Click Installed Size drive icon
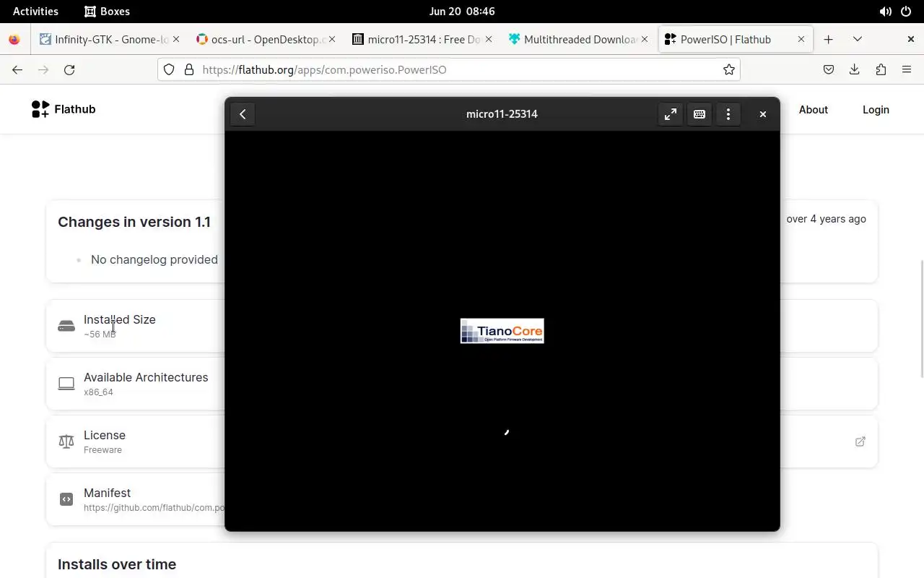Image resolution: width=924 pixels, height=578 pixels. pyautogui.click(x=66, y=326)
